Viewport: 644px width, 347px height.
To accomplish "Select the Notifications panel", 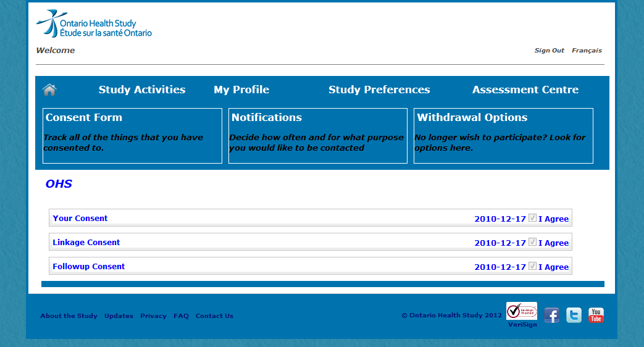I will pyautogui.click(x=318, y=136).
